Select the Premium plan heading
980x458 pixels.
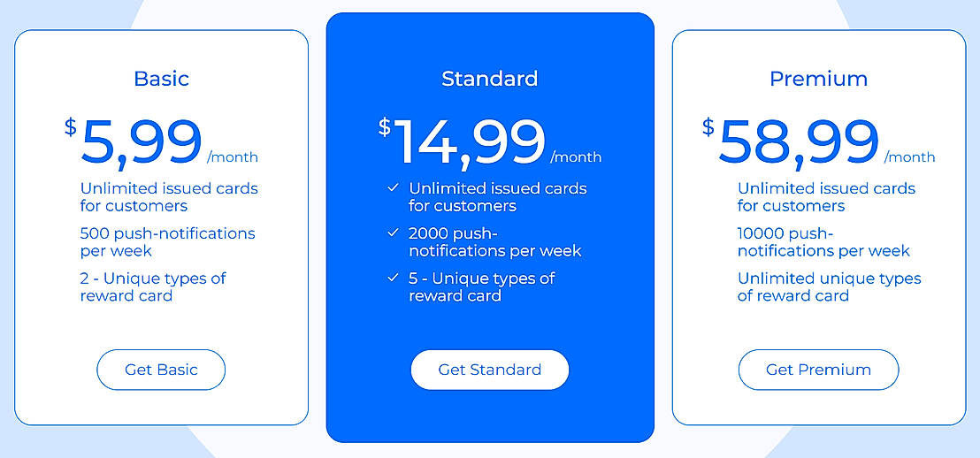coord(818,79)
